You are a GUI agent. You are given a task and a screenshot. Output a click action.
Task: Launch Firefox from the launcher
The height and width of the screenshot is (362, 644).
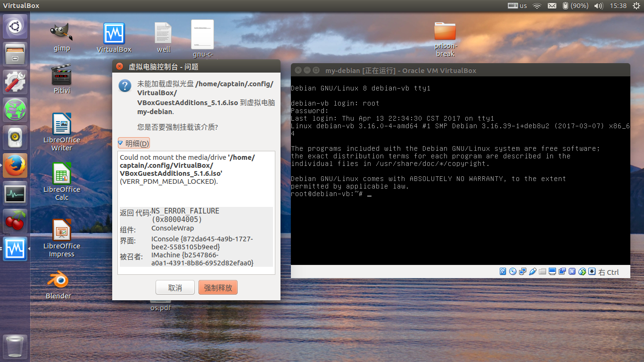click(15, 165)
